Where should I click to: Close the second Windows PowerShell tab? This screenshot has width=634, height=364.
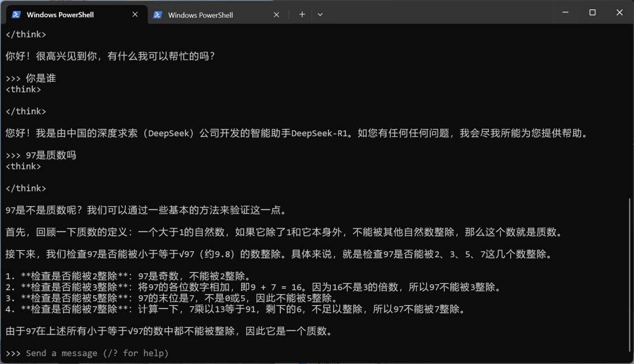coord(276,14)
